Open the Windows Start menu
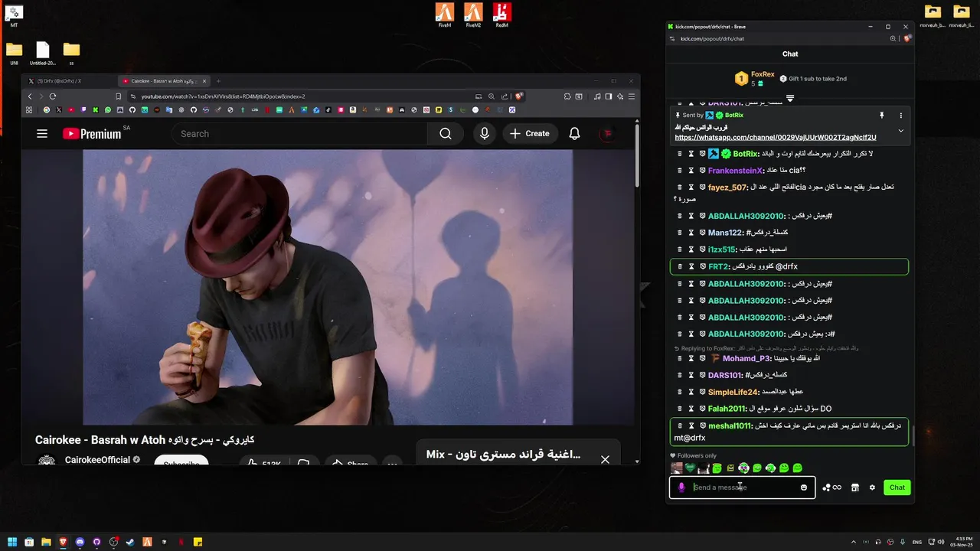Viewport: 980px width, 551px height. click(x=11, y=542)
